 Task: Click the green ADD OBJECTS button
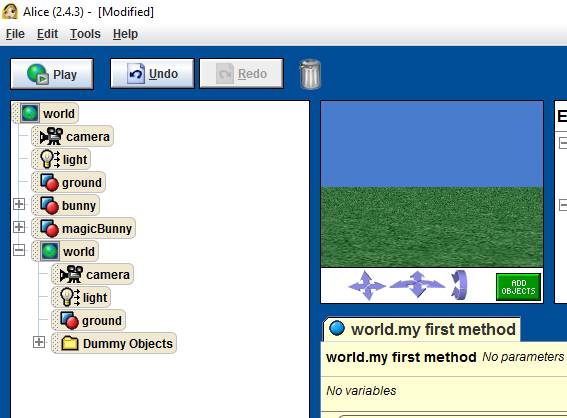click(518, 287)
